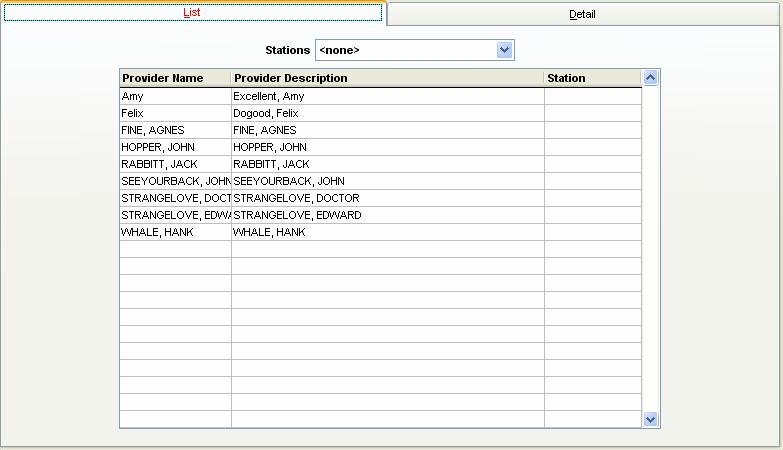Click RABBITT, JACK in Provider Description column

388,164
